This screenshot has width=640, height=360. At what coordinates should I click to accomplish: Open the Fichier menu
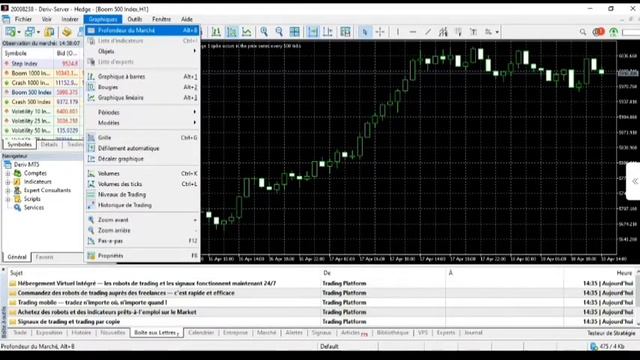tap(23, 19)
